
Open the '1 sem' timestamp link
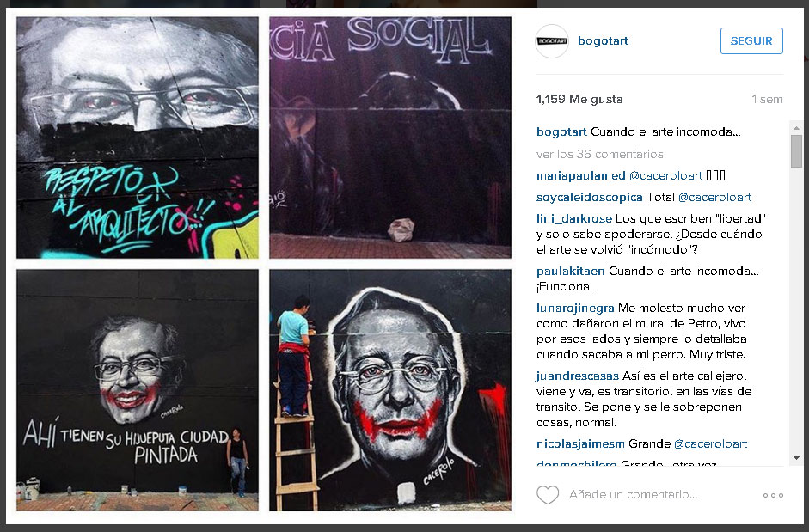767,99
